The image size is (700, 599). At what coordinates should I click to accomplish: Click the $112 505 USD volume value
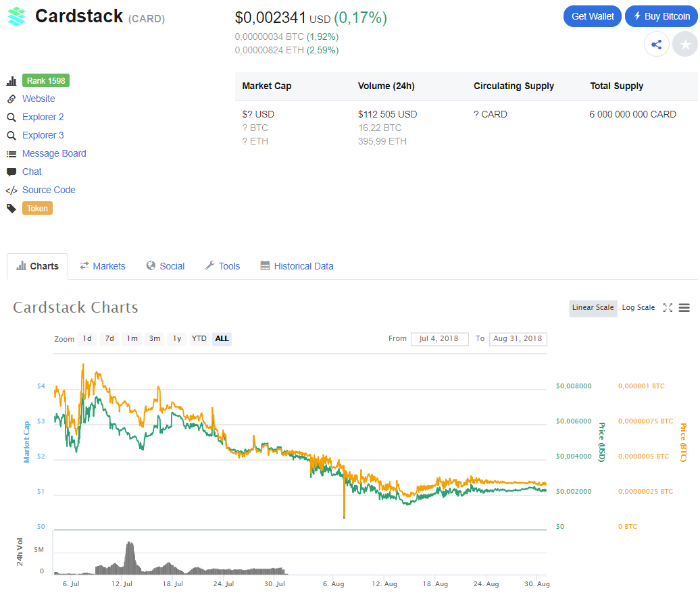(388, 114)
